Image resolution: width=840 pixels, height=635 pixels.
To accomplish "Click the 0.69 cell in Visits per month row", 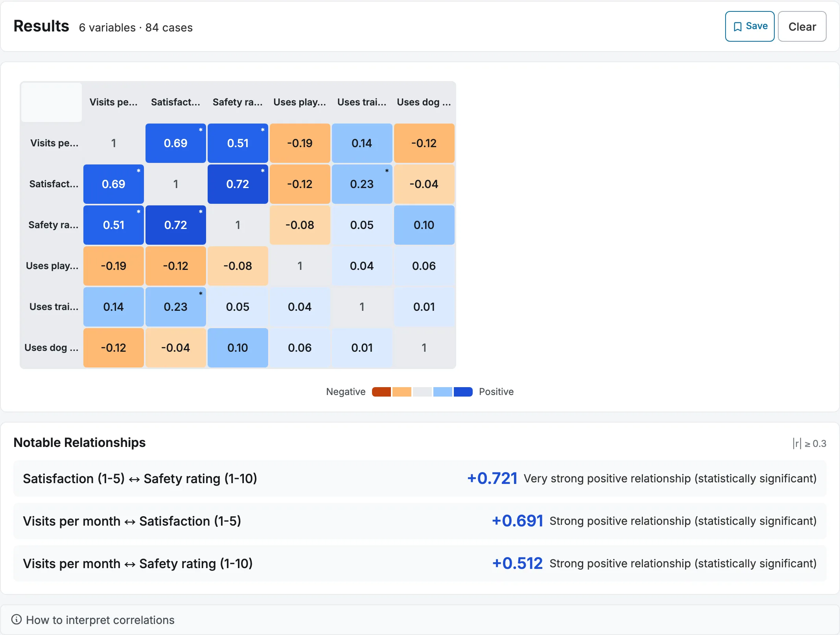I will [176, 143].
